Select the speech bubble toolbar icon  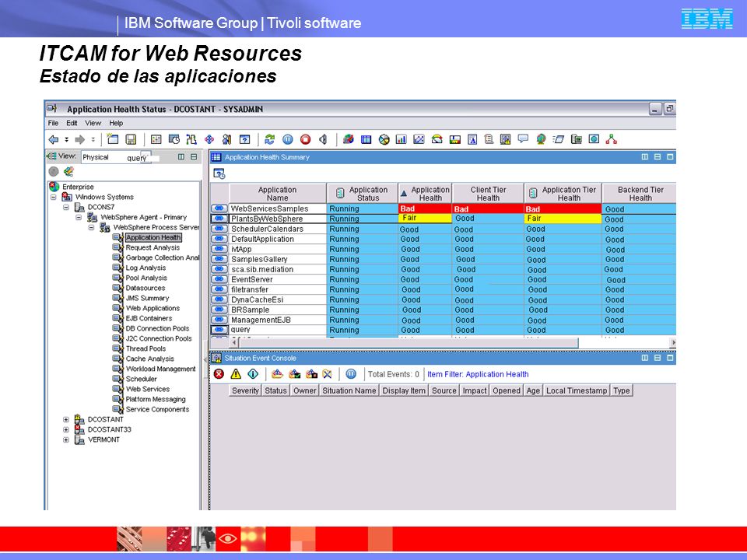point(523,139)
